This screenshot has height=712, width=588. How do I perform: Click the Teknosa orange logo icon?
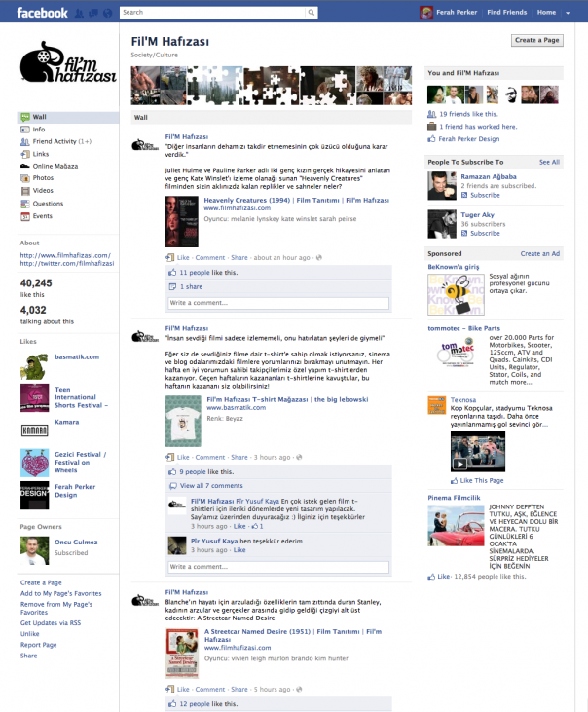436,405
